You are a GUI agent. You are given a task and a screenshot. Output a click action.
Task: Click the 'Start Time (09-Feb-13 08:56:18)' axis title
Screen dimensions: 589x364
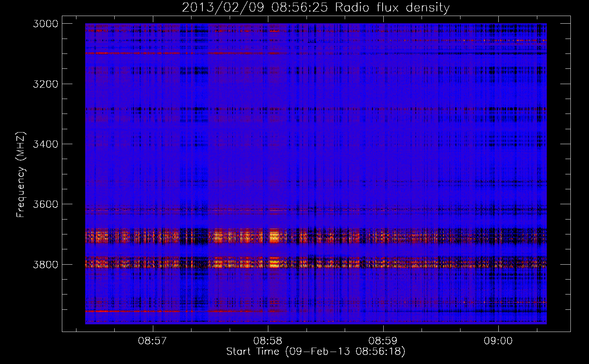click(x=316, y=352)
